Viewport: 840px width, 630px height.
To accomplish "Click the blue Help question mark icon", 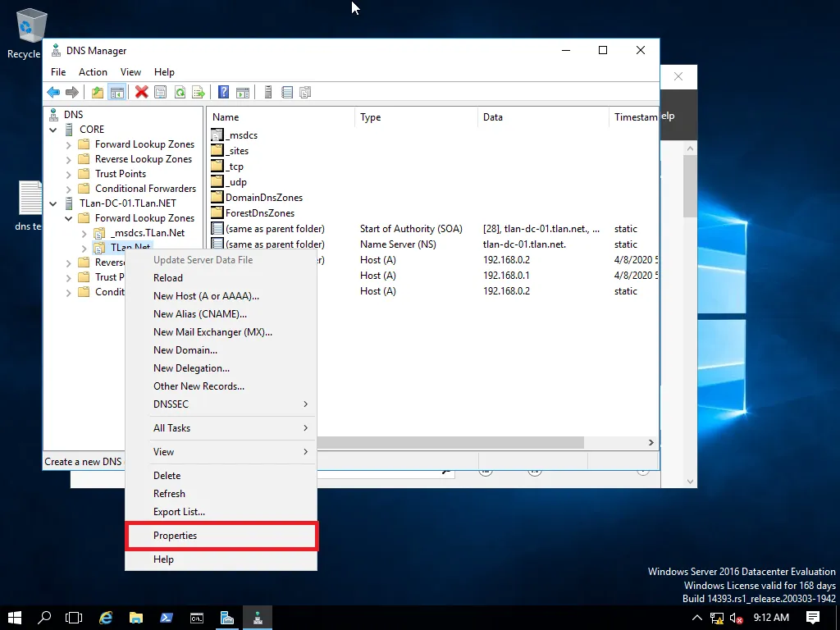I will point(223,92).
